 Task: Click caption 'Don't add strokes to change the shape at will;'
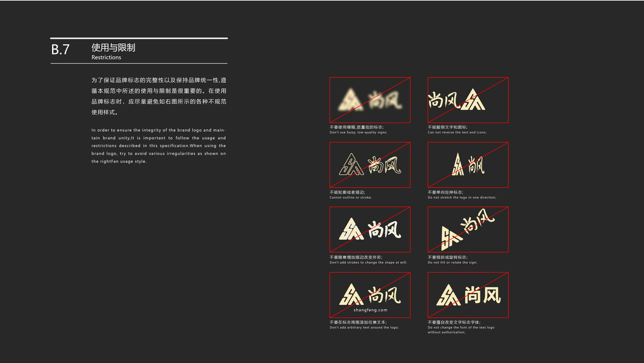[x=368, y=263]
